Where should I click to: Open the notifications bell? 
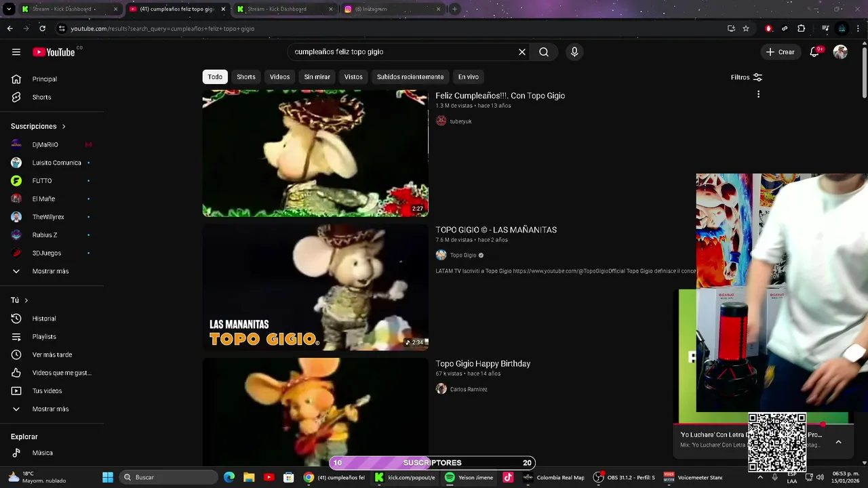click(814, 52)
